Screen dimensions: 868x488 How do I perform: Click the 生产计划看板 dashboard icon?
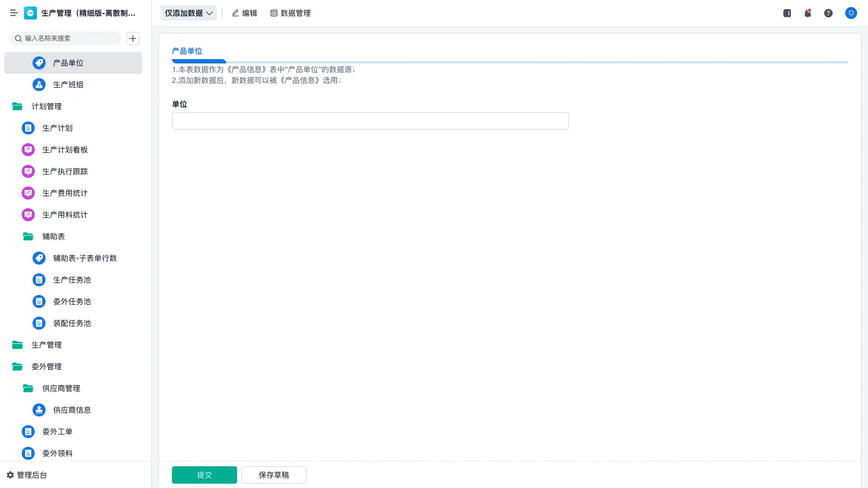28,150
